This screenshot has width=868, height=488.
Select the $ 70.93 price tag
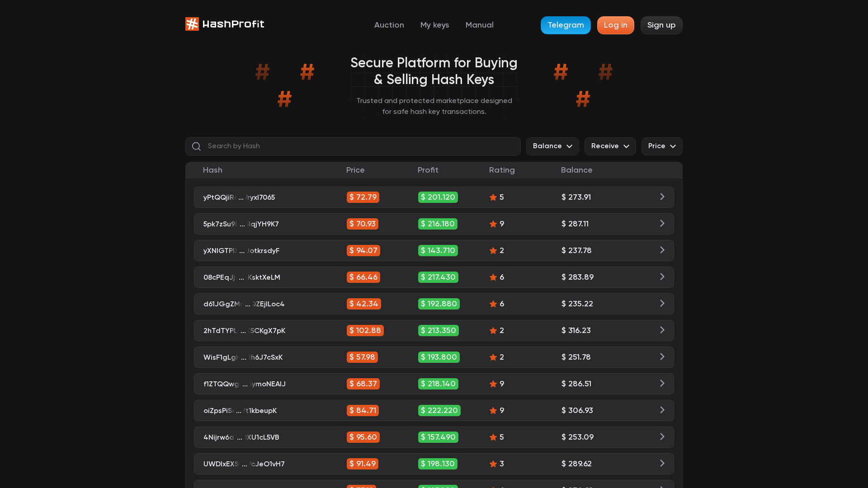363,224
